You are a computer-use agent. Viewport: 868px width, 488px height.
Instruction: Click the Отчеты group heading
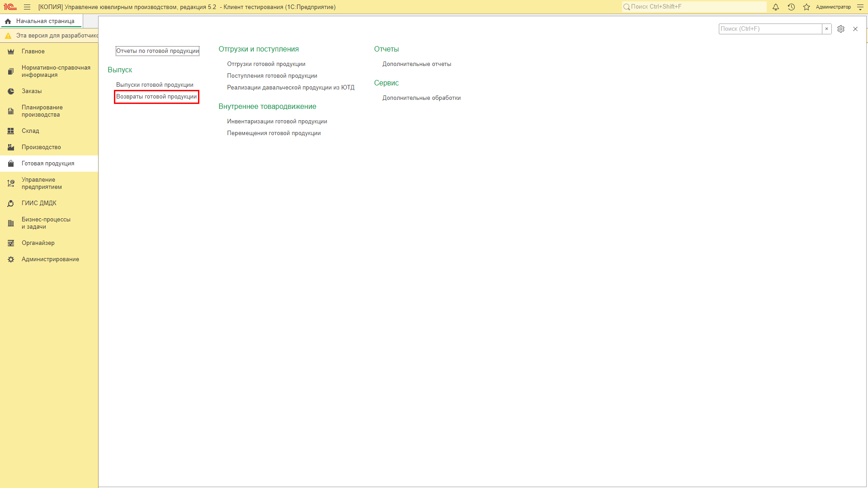click(386, 49)
